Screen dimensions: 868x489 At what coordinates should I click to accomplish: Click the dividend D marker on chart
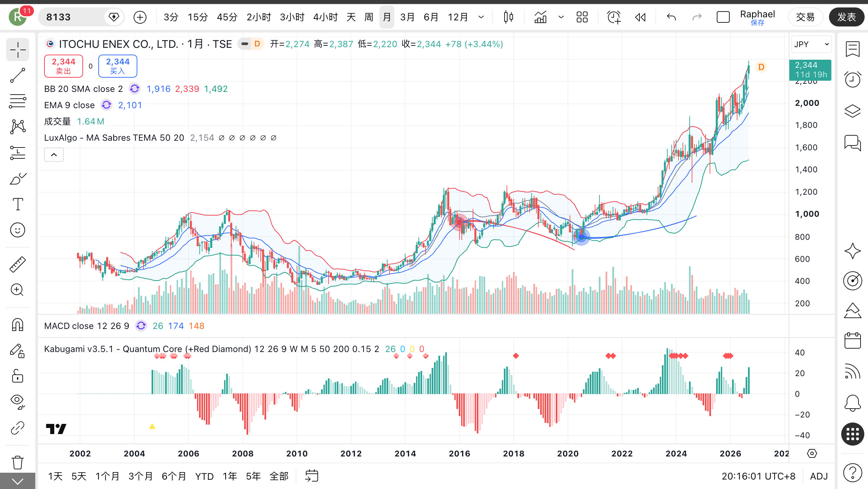coord(761,67)
